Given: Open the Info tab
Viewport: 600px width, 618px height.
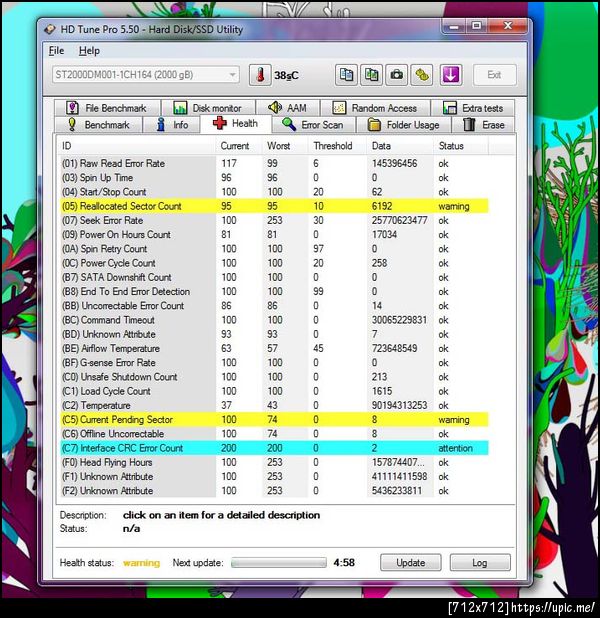Looking at the screenshot, I should tap(172, 125).
